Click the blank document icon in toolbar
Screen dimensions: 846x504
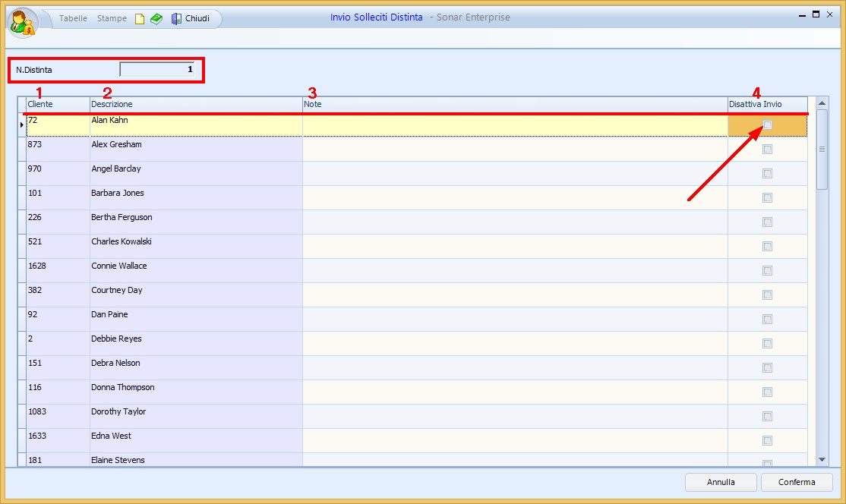[x=140, y=19]
